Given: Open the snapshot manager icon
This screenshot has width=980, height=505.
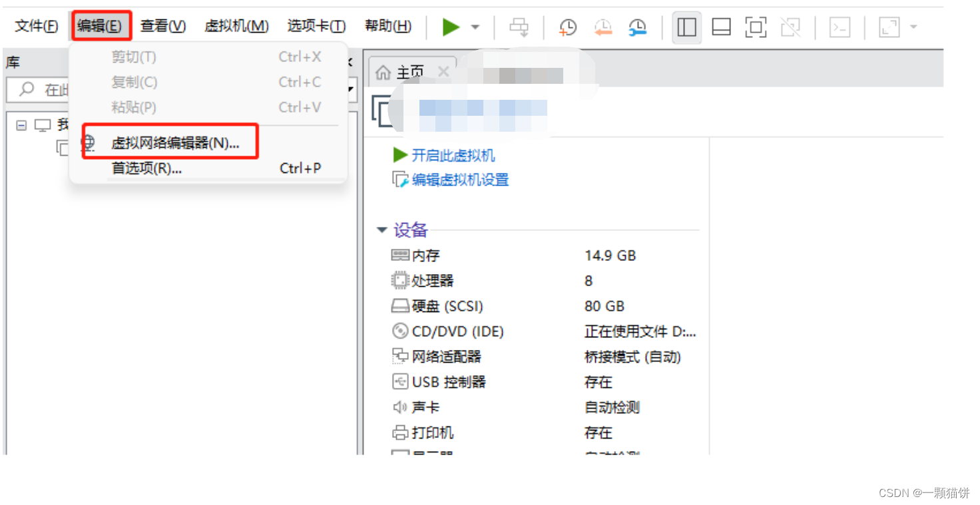Looking at the screenshot, I should (x=637, y=27).
